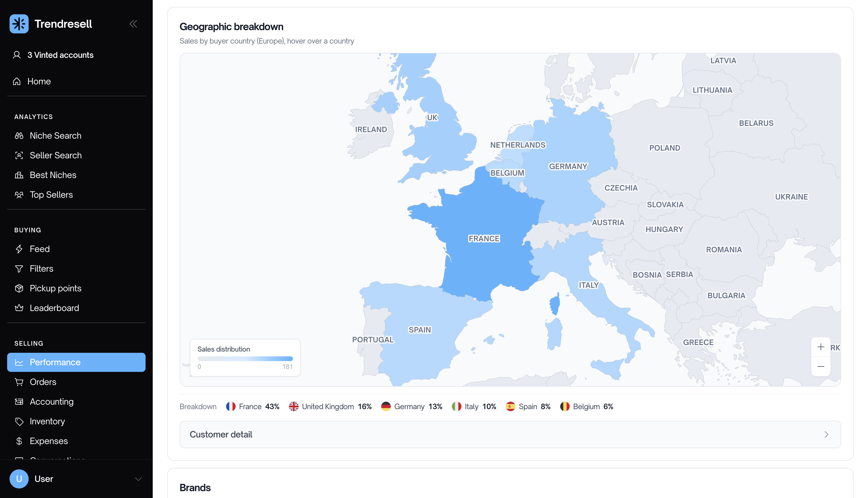This screenshot has height=498, width=868.
Task: Click the Accounting ledger icon
Action: [x=19, y=402]
